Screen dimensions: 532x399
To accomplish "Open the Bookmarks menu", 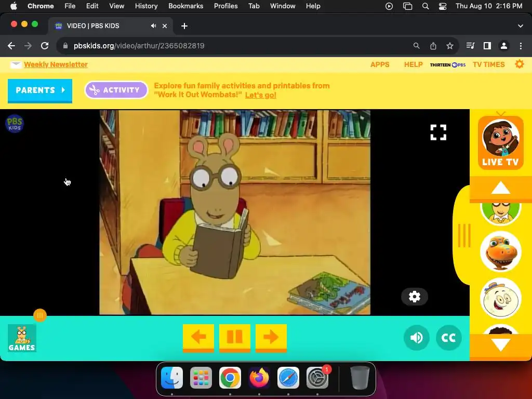I will point(185,6).
